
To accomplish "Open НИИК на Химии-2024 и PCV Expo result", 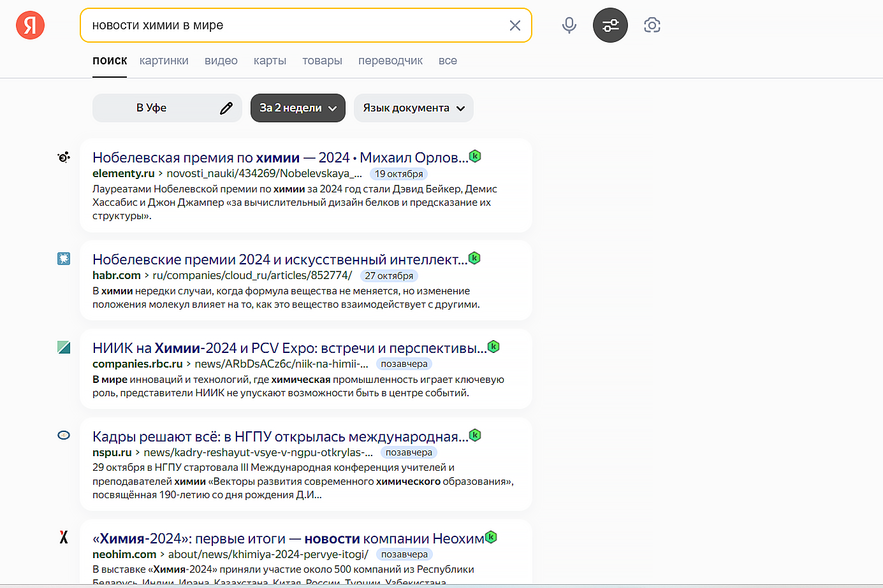I will [x=289, y=348].
